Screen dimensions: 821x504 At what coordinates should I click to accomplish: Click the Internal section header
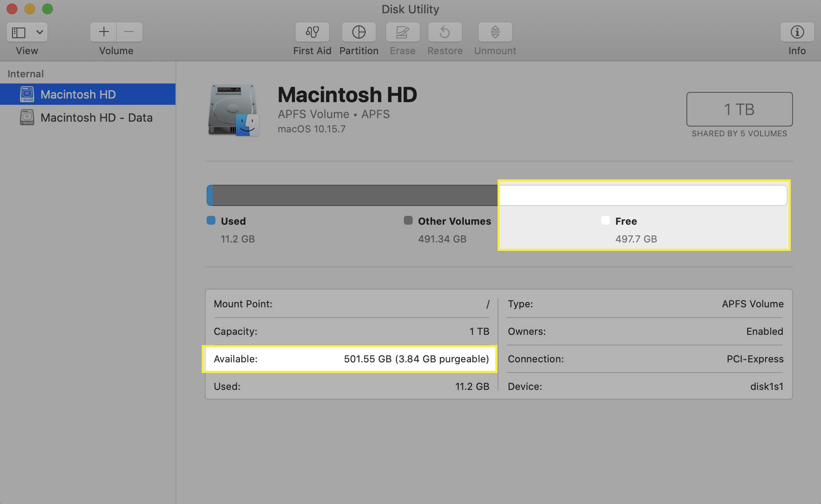pos(25,74)
